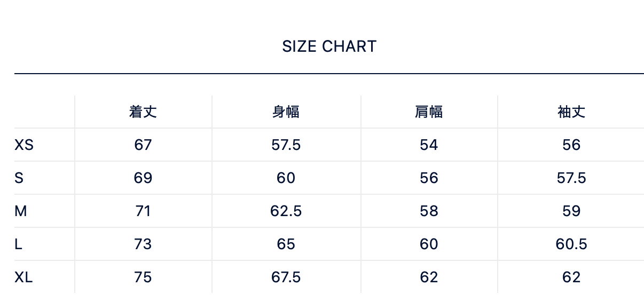Click the XL 着丈 value 75
The height and width of the screenshot is (302, 644).
(x=143, y=277)
